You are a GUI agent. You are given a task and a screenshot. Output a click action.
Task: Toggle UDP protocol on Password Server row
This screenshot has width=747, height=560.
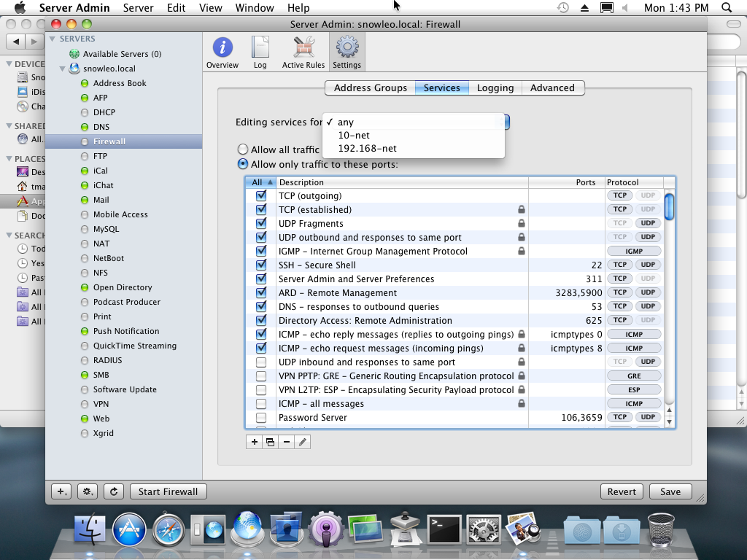[648, 417]
